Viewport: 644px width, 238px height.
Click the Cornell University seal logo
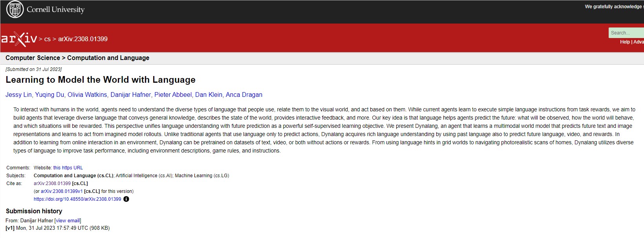click(x=15, y=10)
